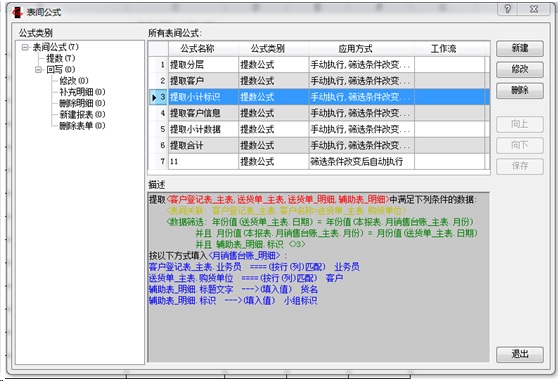This screenshot has height=381, width=558.
Task: Select the 提取小计标识 formula row
Action: (x=319, y=97)
